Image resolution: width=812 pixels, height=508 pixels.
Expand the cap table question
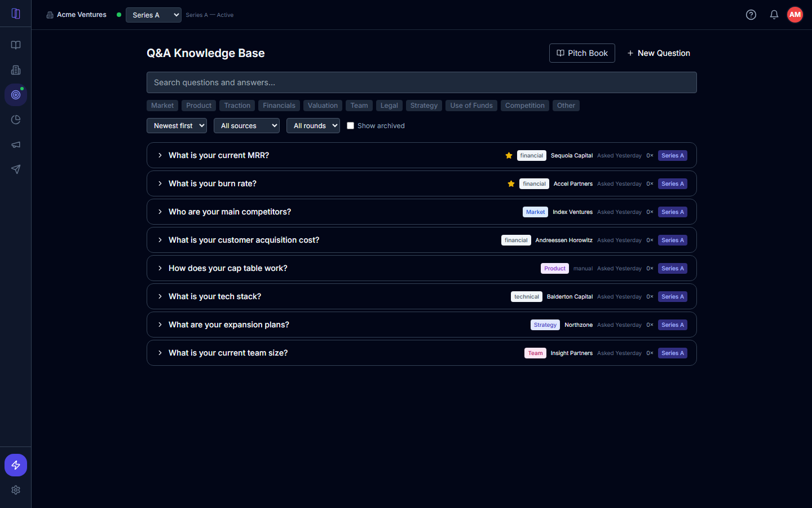(422, 268)
